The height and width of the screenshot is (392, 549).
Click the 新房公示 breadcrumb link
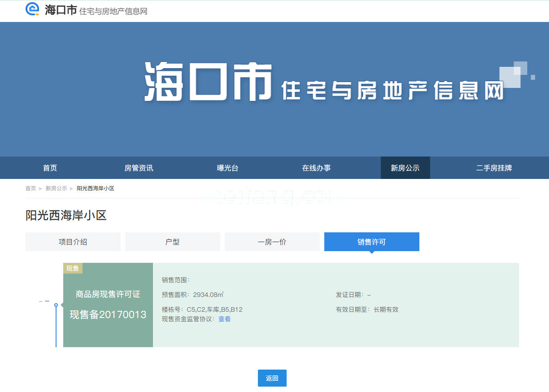coord(56,188)
